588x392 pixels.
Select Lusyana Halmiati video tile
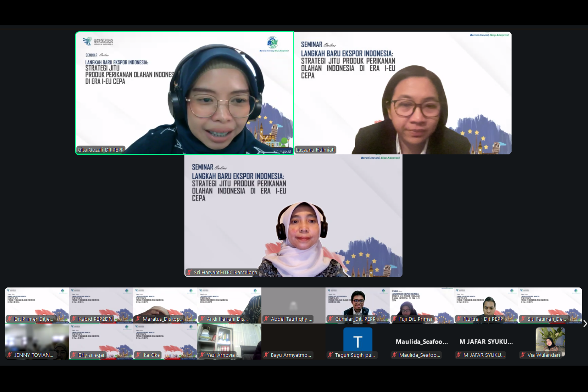click(x=403, y=93)
